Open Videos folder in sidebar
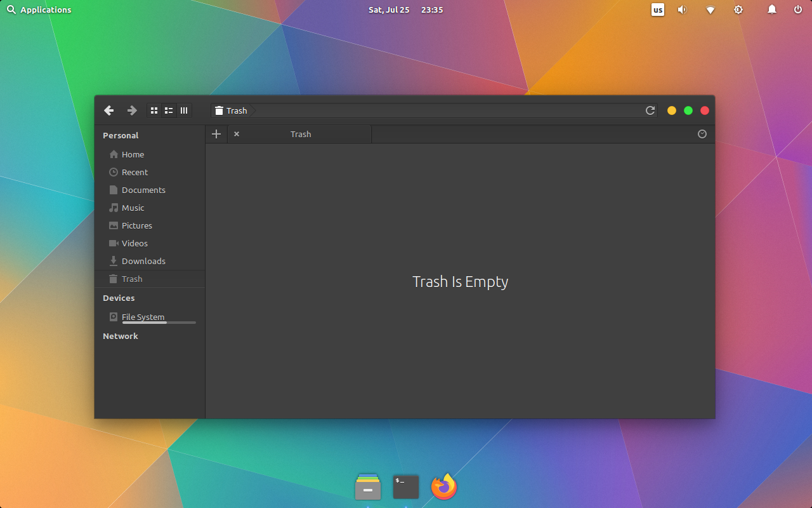 150,243
